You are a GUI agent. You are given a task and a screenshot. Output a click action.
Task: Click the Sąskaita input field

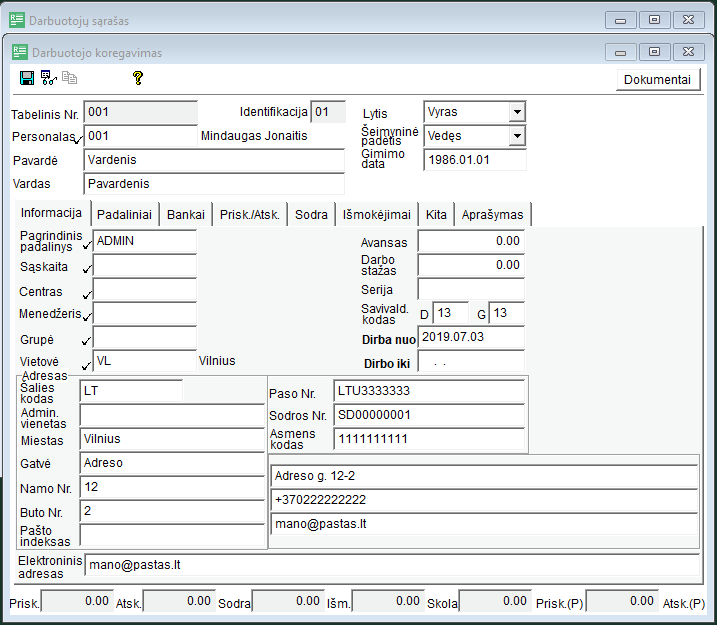145,265
